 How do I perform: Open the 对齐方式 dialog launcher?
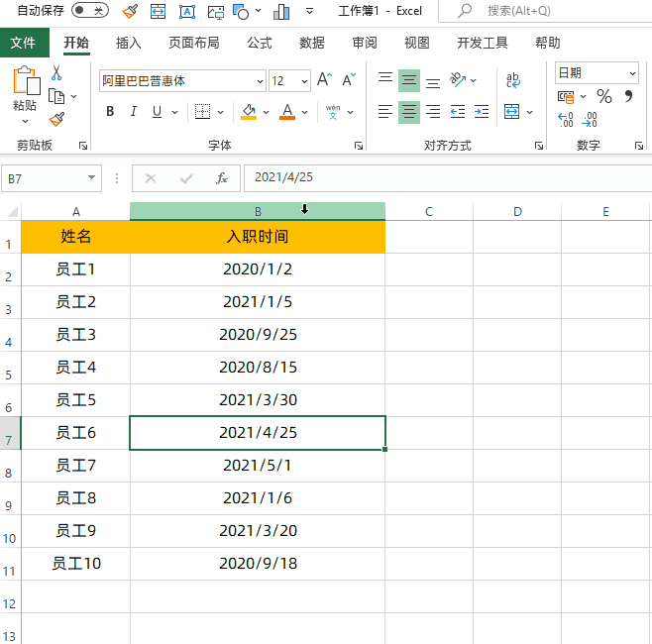click(x=539, y=146)
